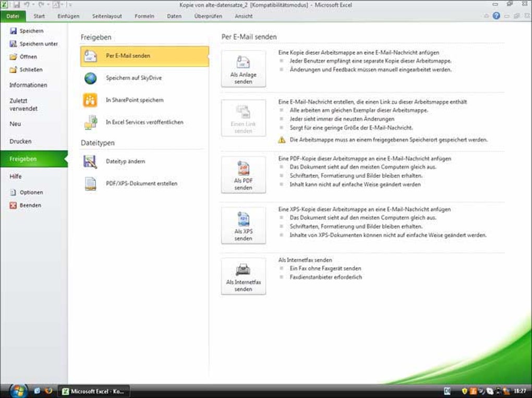Open the Neu section
The height and width of the screenshot is (398, 532).
coord(15,124)
